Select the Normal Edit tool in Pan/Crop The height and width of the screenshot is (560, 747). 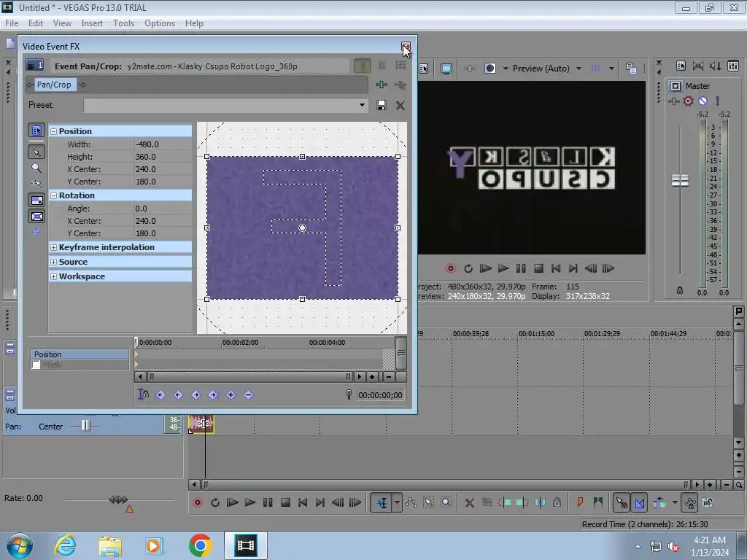[x=36, y=152]
